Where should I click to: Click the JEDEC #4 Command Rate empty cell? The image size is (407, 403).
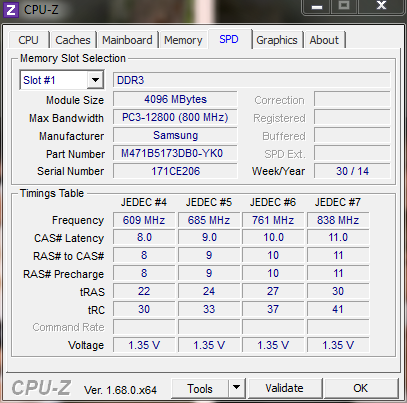144,327
